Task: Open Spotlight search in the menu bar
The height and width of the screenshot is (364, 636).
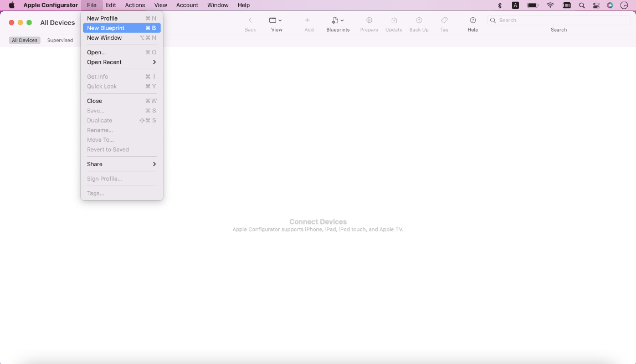Action: (x=582, y=5)
